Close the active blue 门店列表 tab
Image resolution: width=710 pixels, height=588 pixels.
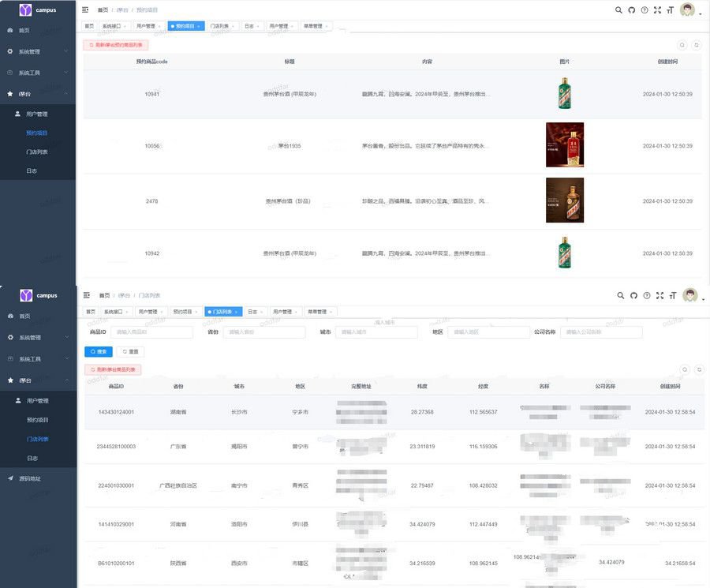click(x=236, y=313)
